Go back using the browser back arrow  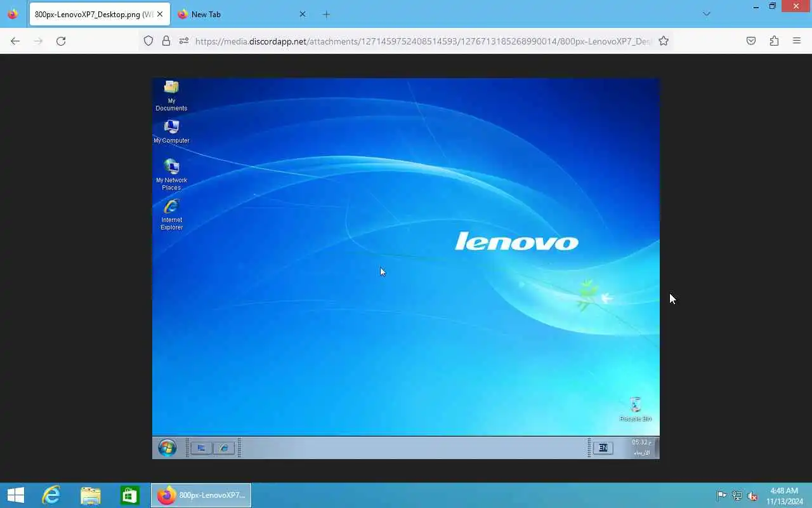coord(15,41)
